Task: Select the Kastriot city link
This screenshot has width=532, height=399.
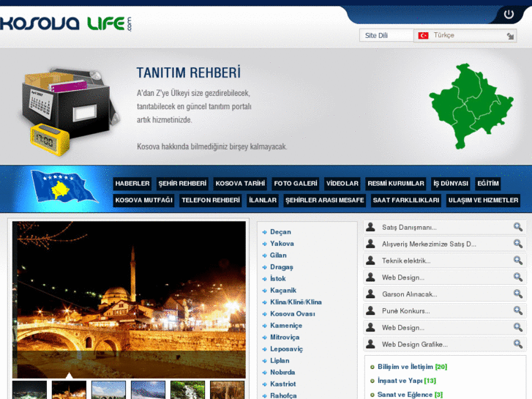Action: (283, 384)
